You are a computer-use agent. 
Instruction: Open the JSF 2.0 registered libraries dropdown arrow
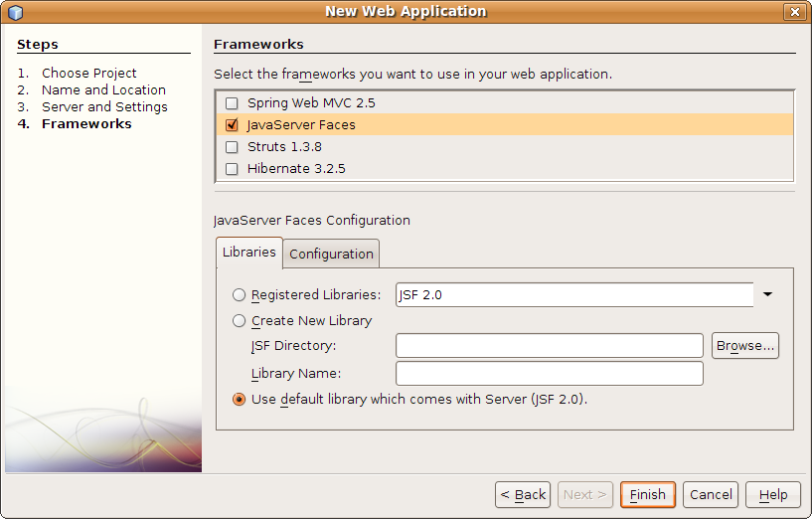tap(767, 294)
